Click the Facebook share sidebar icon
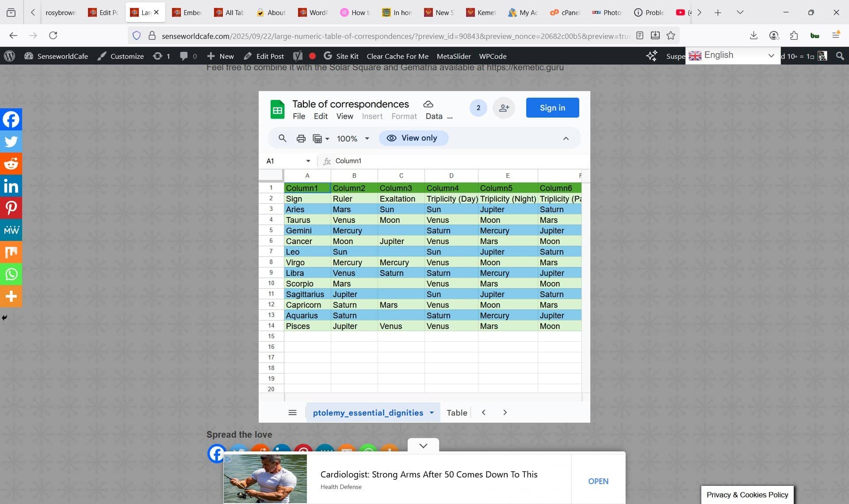849x504 pixels. 11,119
